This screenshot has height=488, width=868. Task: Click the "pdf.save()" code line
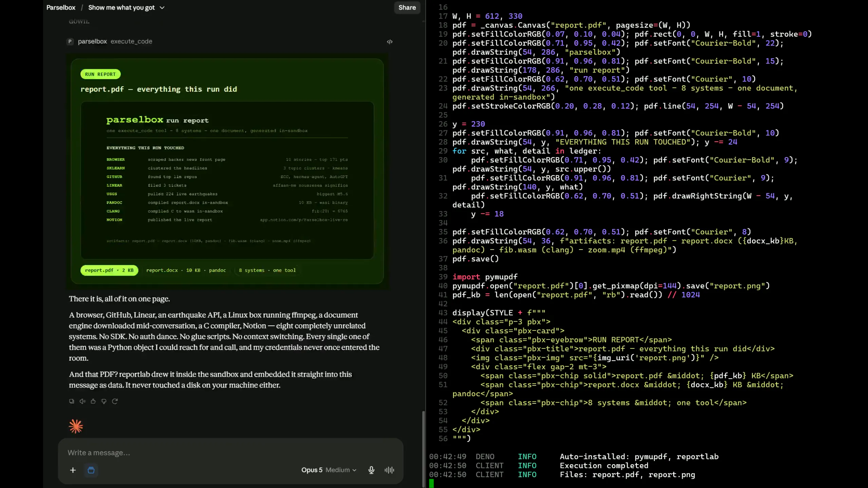pyautogui.click(x=476, y=259)
